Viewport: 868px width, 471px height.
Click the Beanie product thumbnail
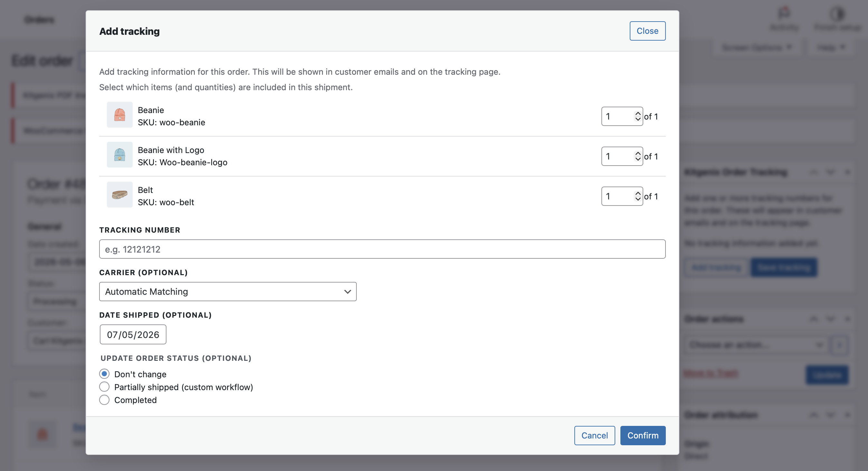[x=120, y=115]
